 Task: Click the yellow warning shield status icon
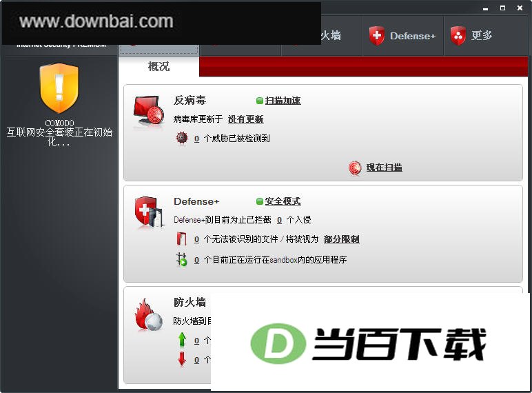click(x=59, y=88)
